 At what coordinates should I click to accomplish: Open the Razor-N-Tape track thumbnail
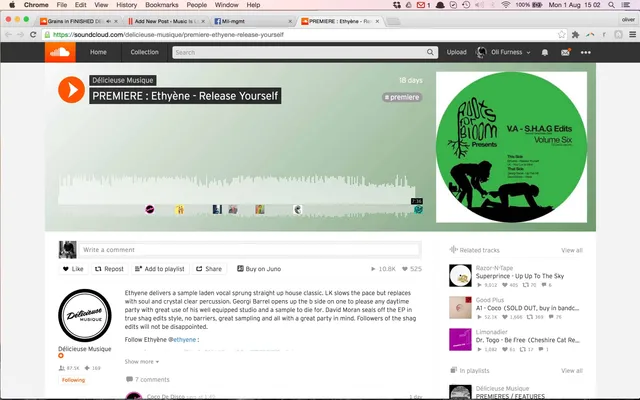pyautogui.click(x=460, y=275)
